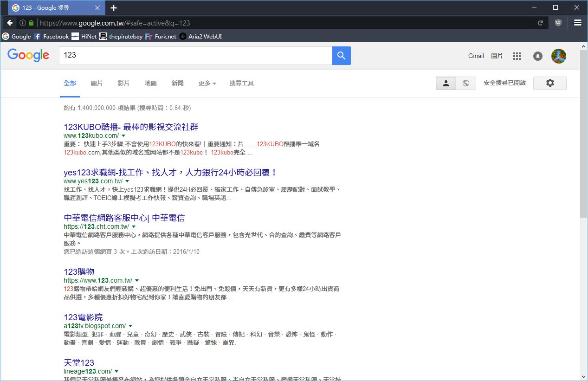Expand arrow beside www.123kubo.com URL

click(x=123, y=136)
